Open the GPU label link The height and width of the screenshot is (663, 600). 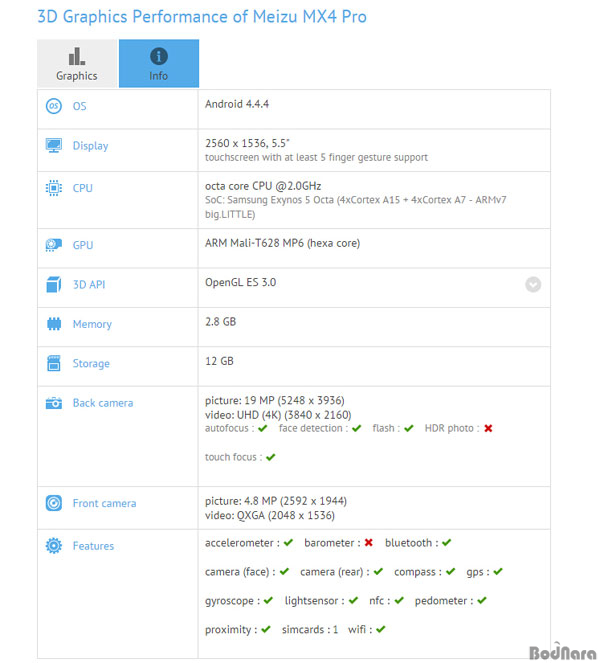click(x=83, y=245)
